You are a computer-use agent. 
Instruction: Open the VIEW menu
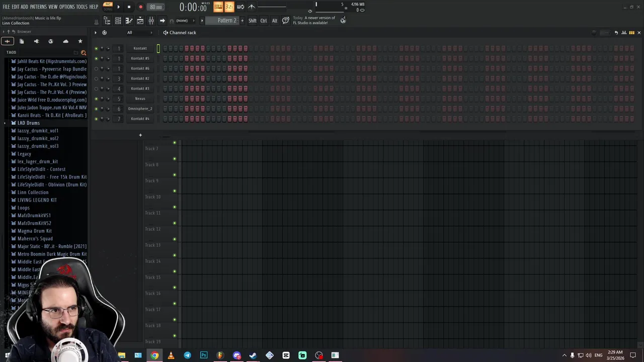(x=53, y=7)
